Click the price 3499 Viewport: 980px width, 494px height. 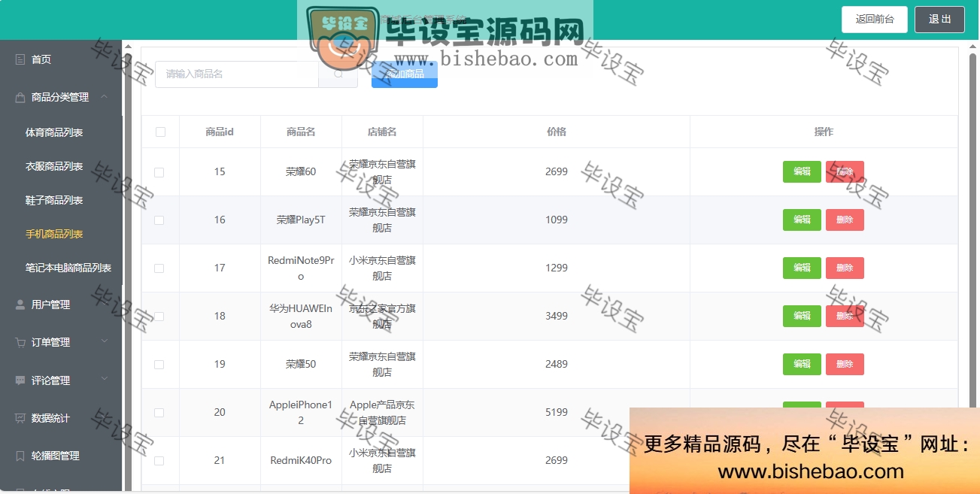[557, 317]
